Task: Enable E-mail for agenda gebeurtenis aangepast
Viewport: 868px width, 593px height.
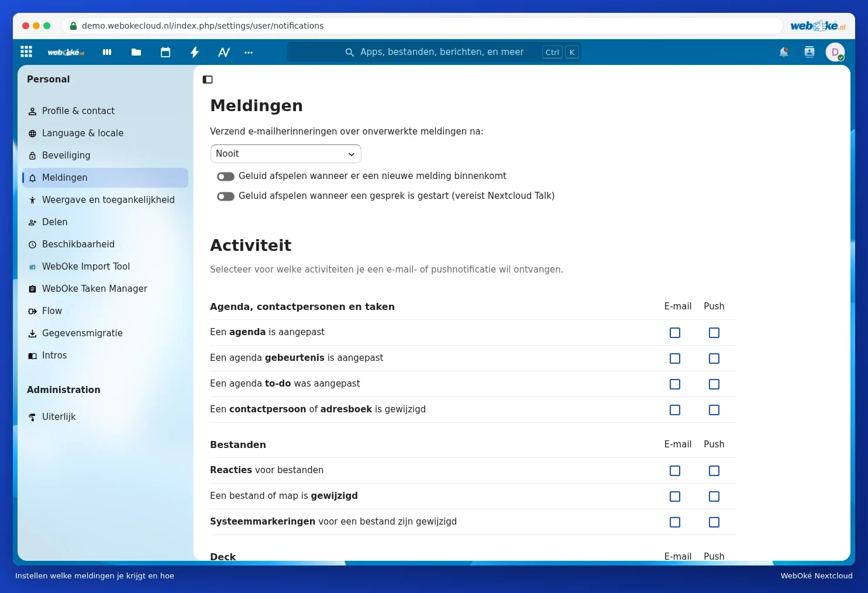Action: click(x=675, y=358)
